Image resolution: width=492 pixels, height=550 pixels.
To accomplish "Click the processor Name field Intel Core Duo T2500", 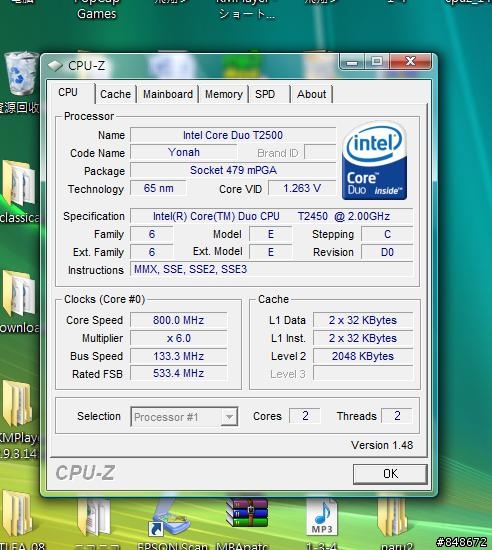I will pos(233,135).
